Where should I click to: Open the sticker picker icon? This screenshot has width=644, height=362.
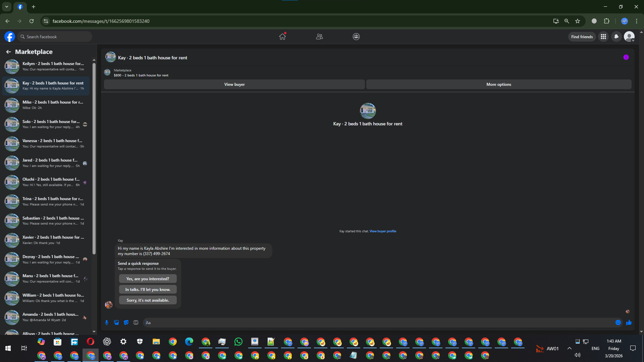tap(126, 322)
